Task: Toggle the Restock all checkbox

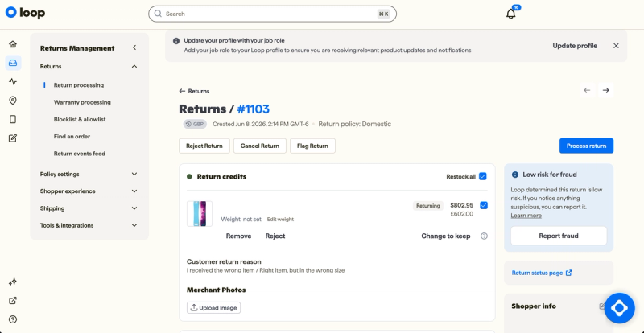Action: [482, 177]
